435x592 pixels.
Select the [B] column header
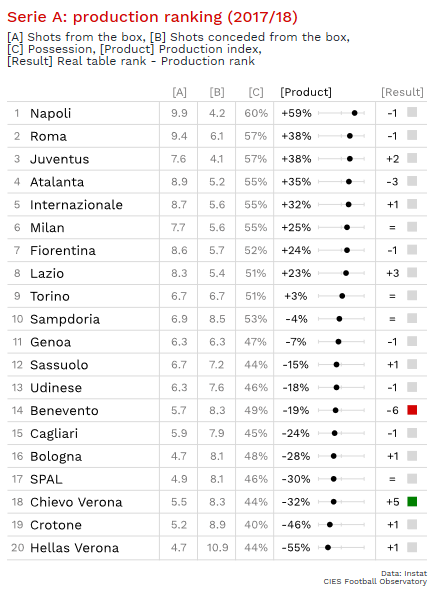coord(217,92)
